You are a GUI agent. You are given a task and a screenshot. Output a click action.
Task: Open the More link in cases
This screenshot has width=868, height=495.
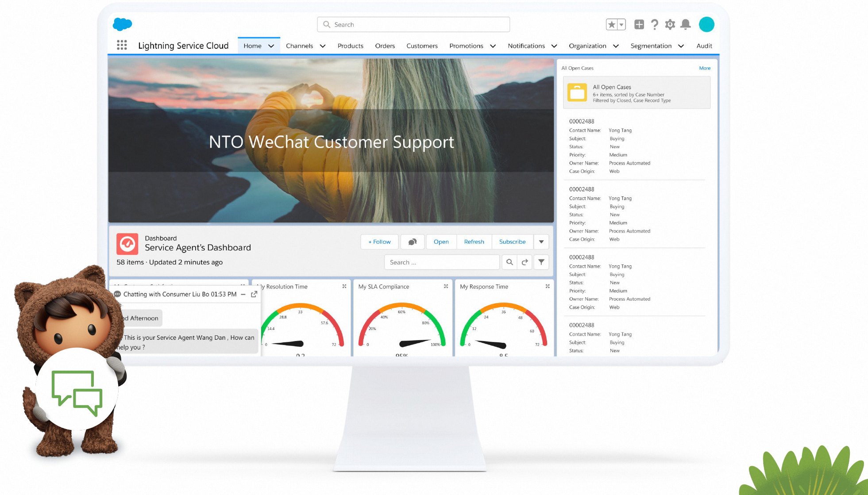coord(704,68)
